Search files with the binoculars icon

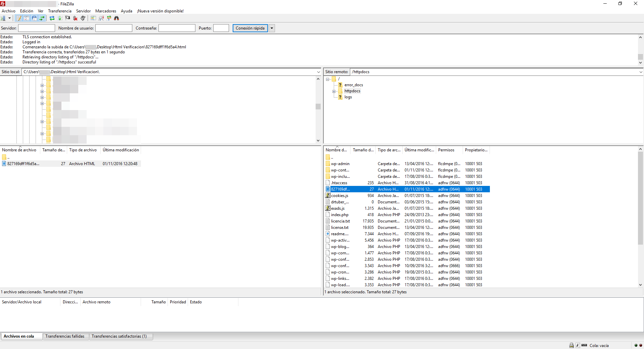(117, 18)
